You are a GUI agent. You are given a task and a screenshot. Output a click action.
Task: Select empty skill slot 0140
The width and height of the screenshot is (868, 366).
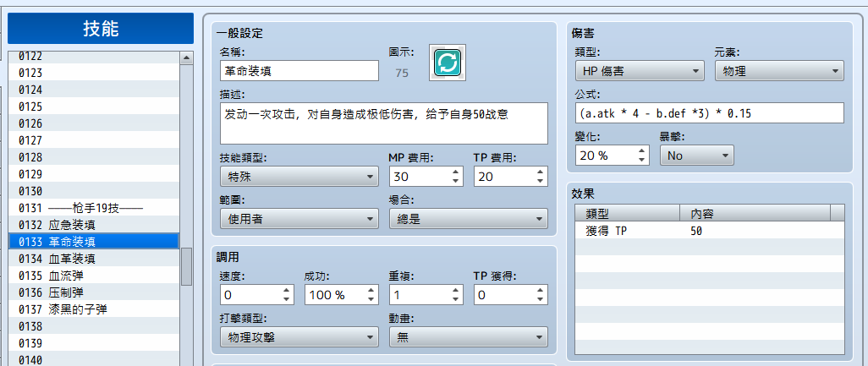(94, 358)
